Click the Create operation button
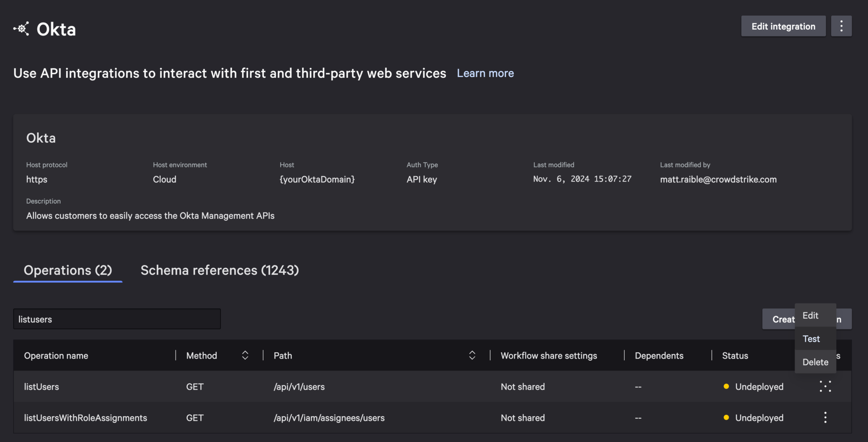Image resolution: width=868 pixels, height=442 pixels. point(782,319)
